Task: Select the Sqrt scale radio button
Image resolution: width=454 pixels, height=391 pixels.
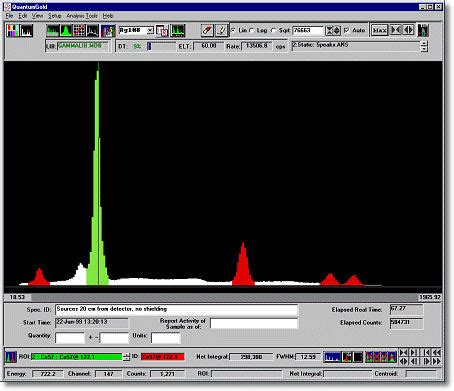Action: point(274,30)
